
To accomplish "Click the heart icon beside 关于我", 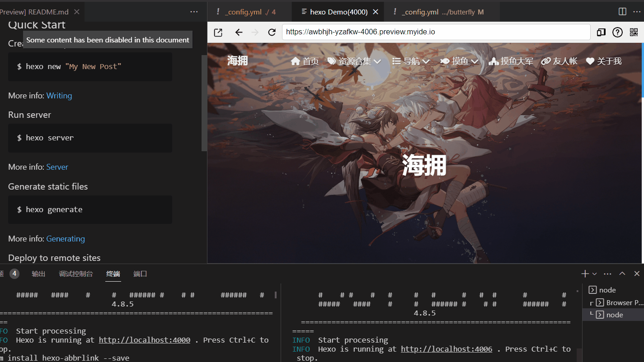I will click(x=590, y=61).
